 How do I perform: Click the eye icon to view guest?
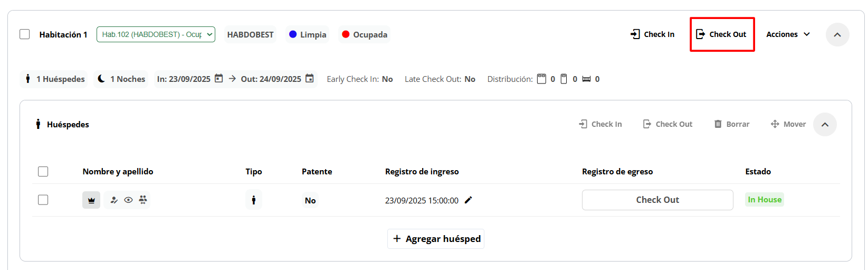point(128,200)
